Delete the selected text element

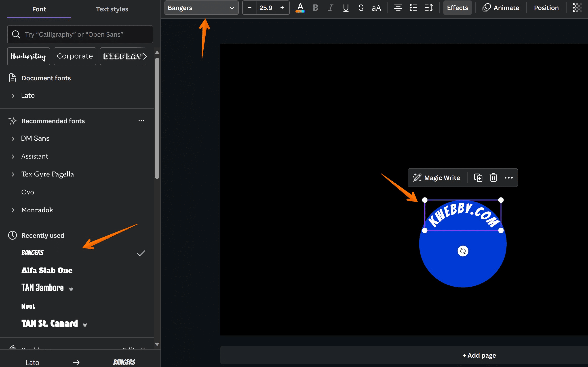(493, 178)
